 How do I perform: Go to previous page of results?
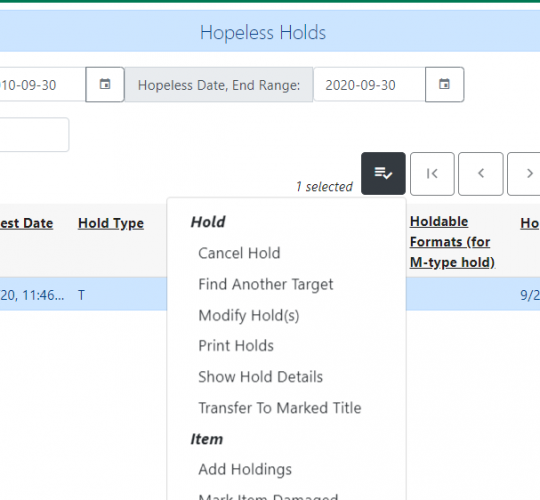coord(481,174)
